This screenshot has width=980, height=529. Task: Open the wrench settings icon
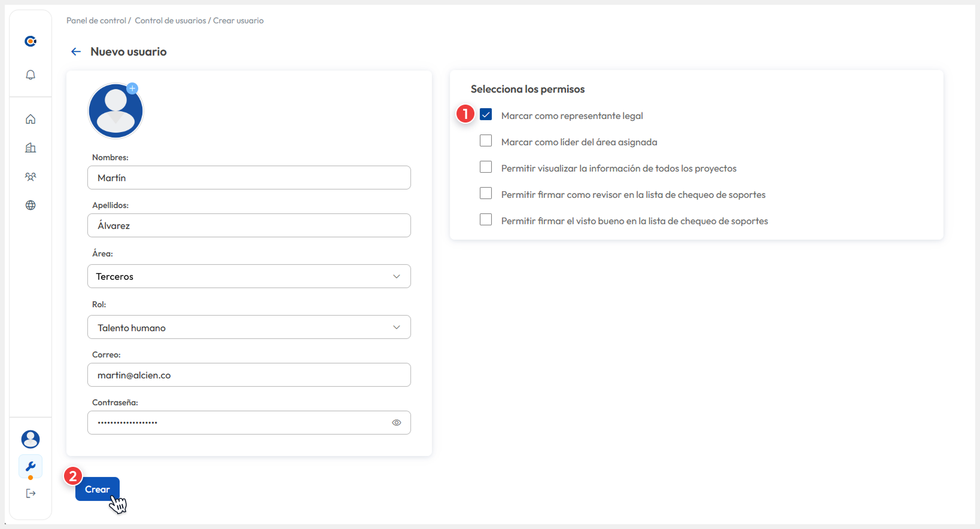pyautogui.click(x=31, y=466)
